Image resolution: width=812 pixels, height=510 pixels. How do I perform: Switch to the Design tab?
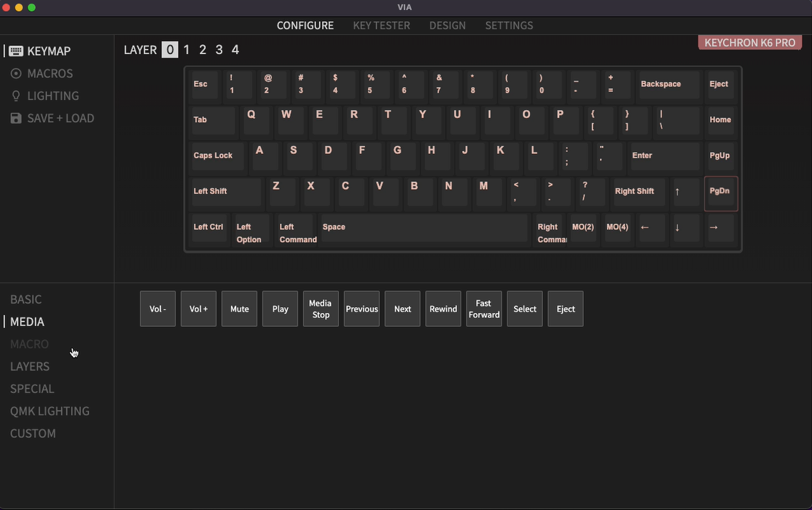click(x=447, y=26)
